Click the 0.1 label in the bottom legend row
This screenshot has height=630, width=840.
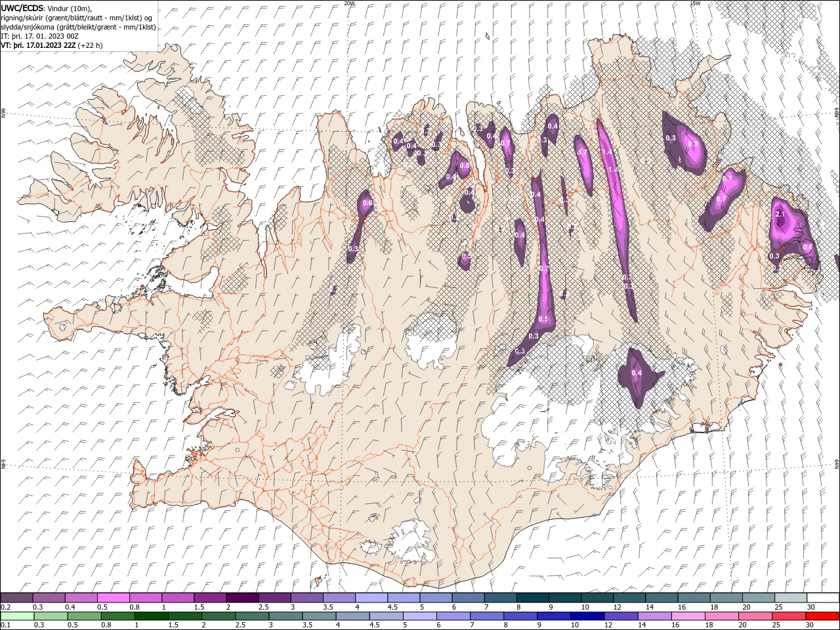5,625
